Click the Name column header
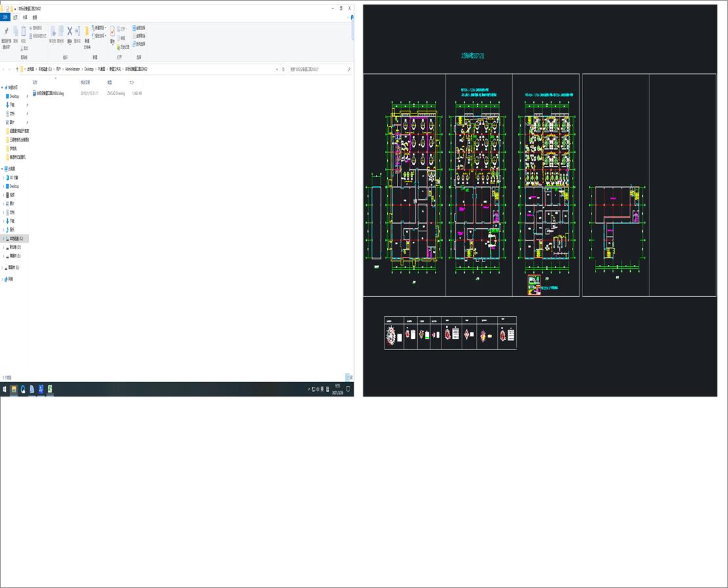The width and height of the screenshot is (728, 588). point(35,83)
